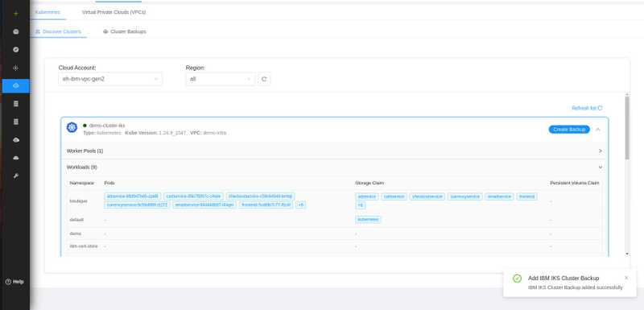Select the highlighted blue sidebar icon
The width and height of the screenshot is (644, 310).
[x=15, y=86]
